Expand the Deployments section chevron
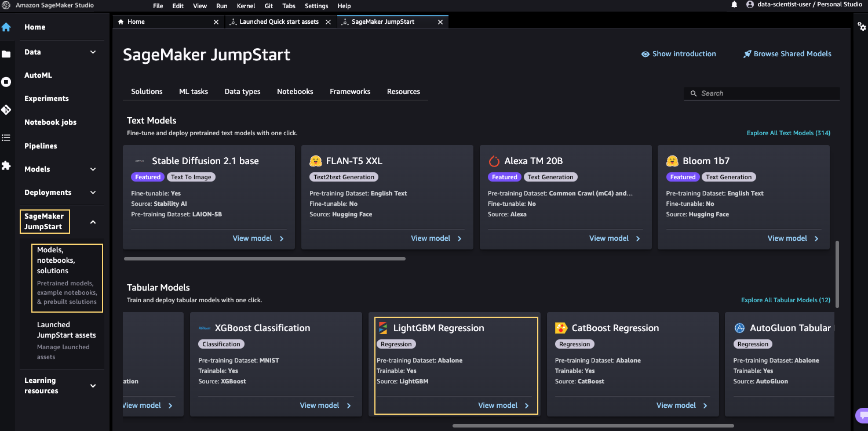Image resolution: width=868 pixels, height=431 pixels. point(93,193)
